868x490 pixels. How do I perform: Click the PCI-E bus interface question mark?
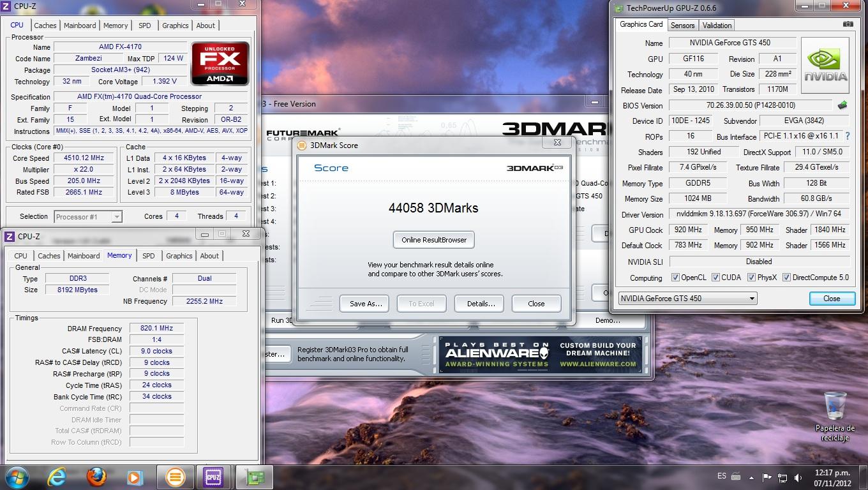(x=847, y=136)
